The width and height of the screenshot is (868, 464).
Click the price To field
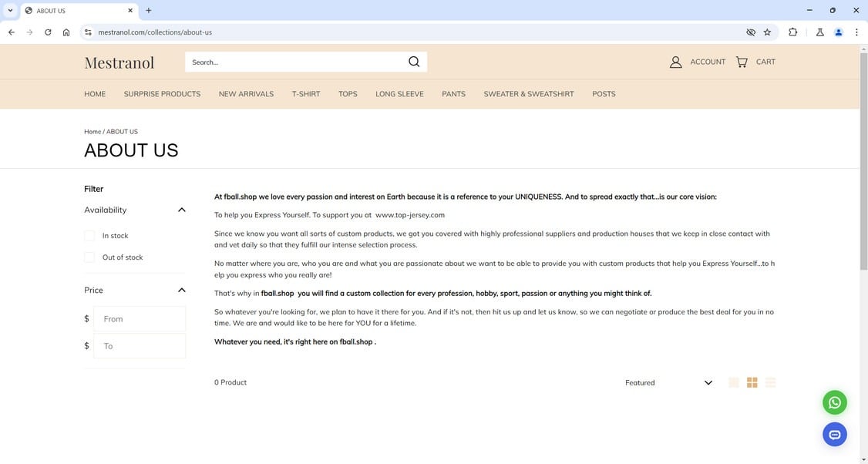coord(140,346)
